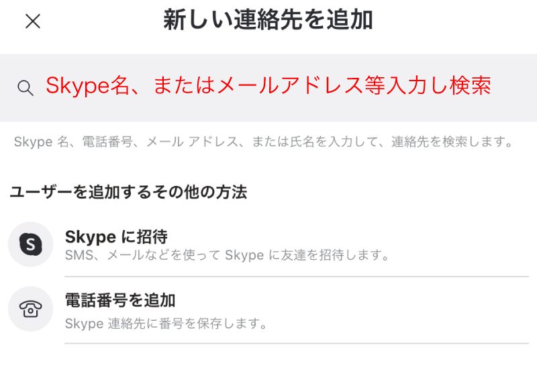Click the divider line below Skype に招待
Viewport: 537px width, 392px height.
pyautogui.click(x=297, y=277)
